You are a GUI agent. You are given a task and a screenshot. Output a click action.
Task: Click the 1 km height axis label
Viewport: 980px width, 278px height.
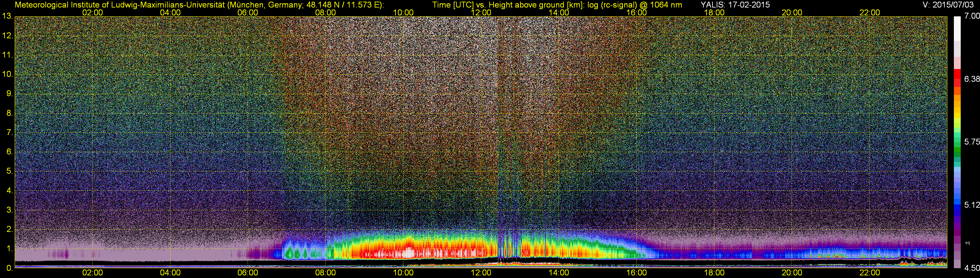(9, 249)
